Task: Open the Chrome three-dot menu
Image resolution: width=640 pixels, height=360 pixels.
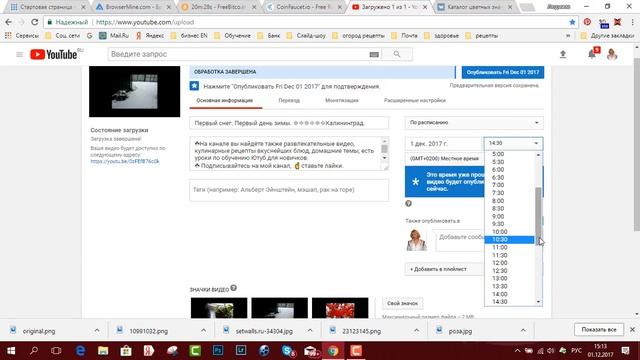Action: 632,22
